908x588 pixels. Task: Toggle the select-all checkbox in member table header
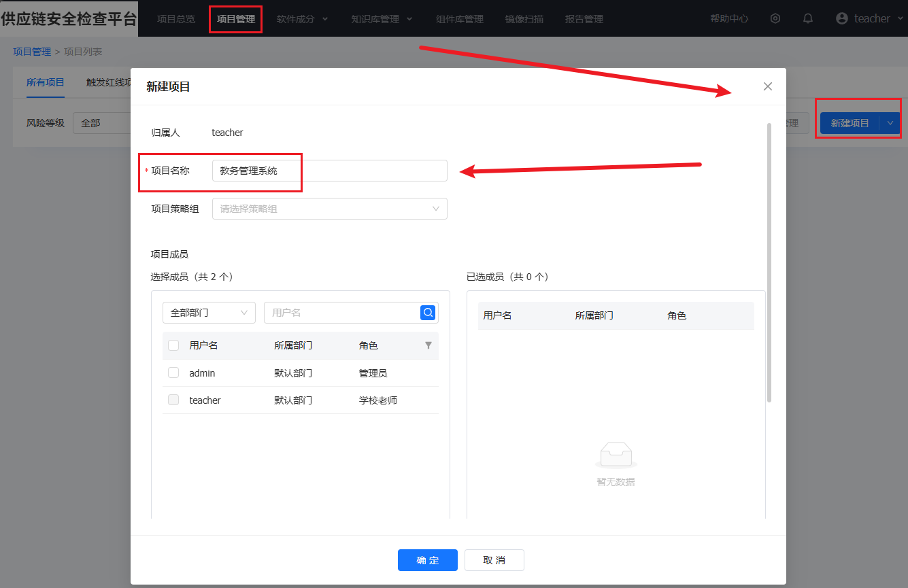173,345
